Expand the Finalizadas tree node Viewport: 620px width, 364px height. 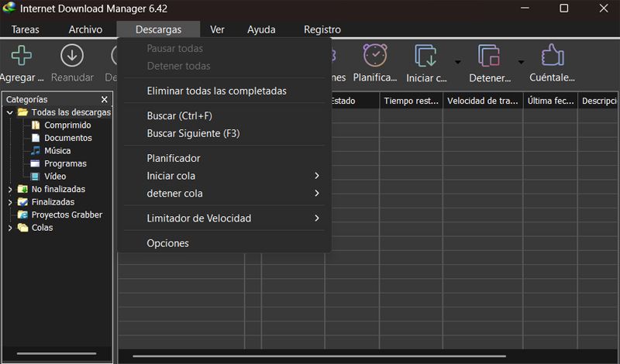10,202
